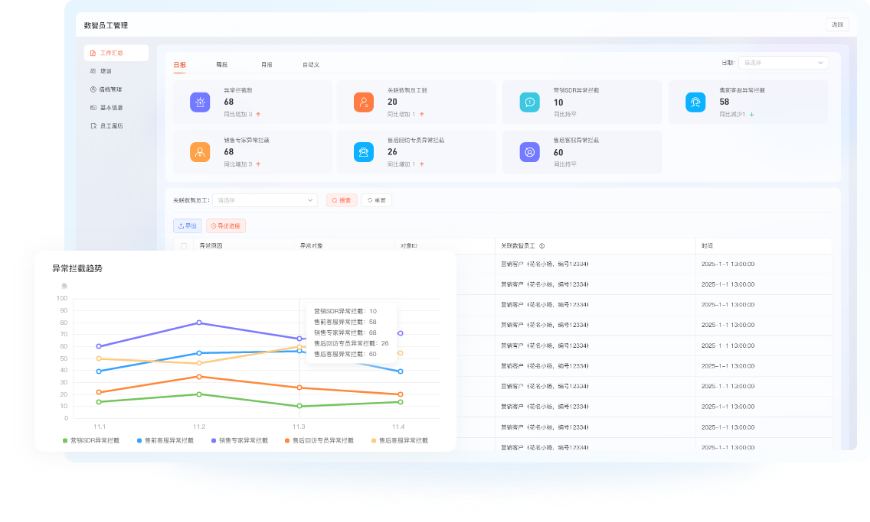Image resolution: width=870 pixels, height=522 pixels.
Task: Click the 11.4 x-axis label
Action: tap(398, 427)
